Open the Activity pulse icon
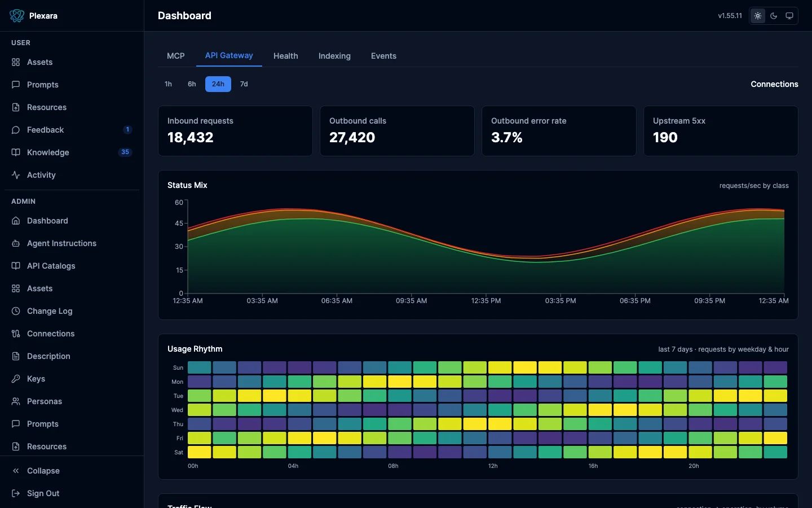 click(x=16, y=175)
